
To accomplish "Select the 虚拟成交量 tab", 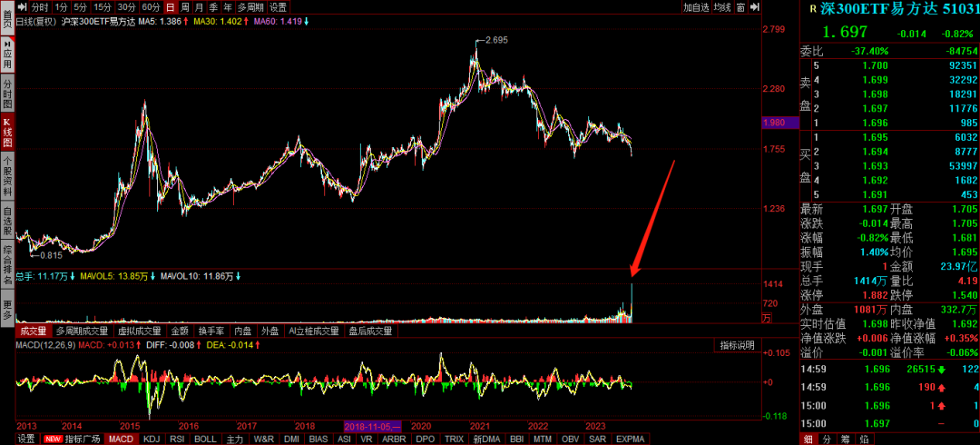I will coord(140,331).
